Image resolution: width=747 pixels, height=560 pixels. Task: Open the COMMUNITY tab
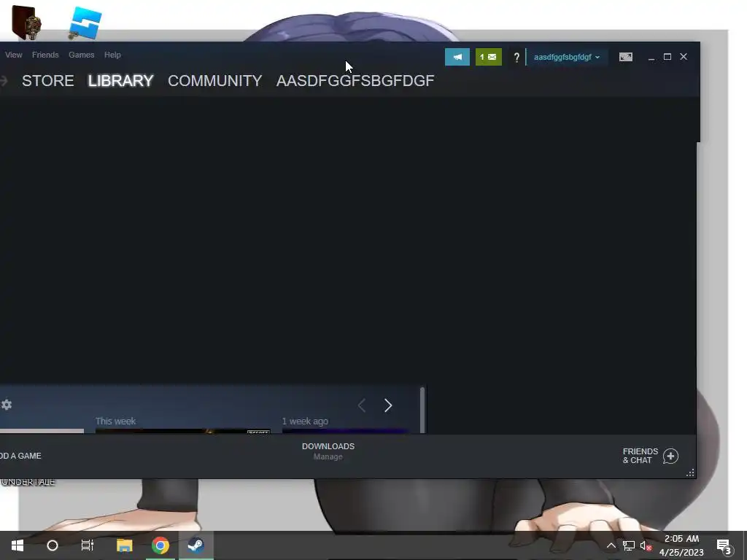click(215, 80)
